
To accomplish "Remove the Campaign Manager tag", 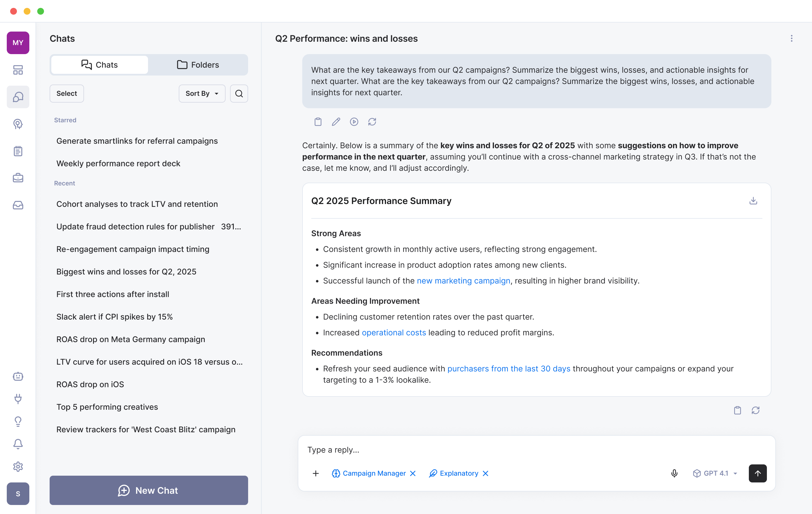I will pos(413,473).
